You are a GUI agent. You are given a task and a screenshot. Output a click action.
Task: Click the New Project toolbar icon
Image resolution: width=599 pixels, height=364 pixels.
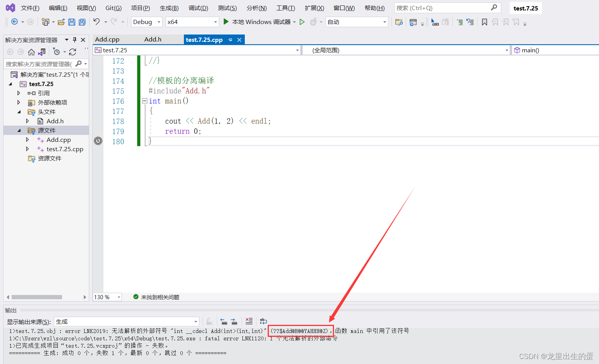tap(45, 22)
